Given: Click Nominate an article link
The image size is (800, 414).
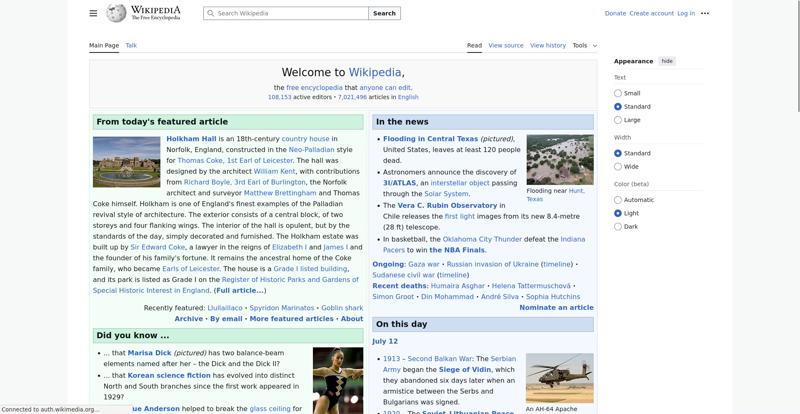Looking at the screenshot, I should tap(556, 307).
